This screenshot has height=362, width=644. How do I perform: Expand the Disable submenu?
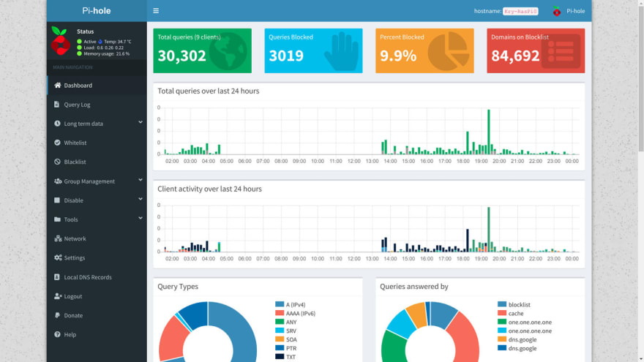(x=97, y=200)
